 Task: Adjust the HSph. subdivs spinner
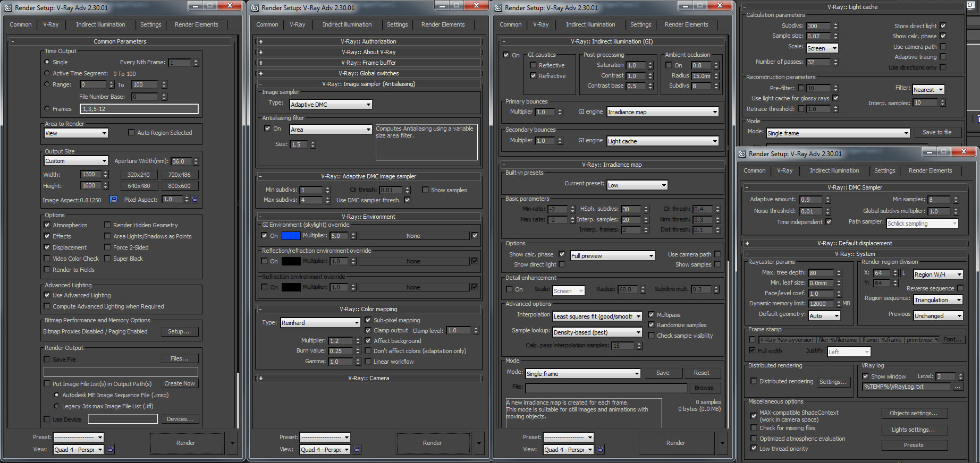point(646,209)
